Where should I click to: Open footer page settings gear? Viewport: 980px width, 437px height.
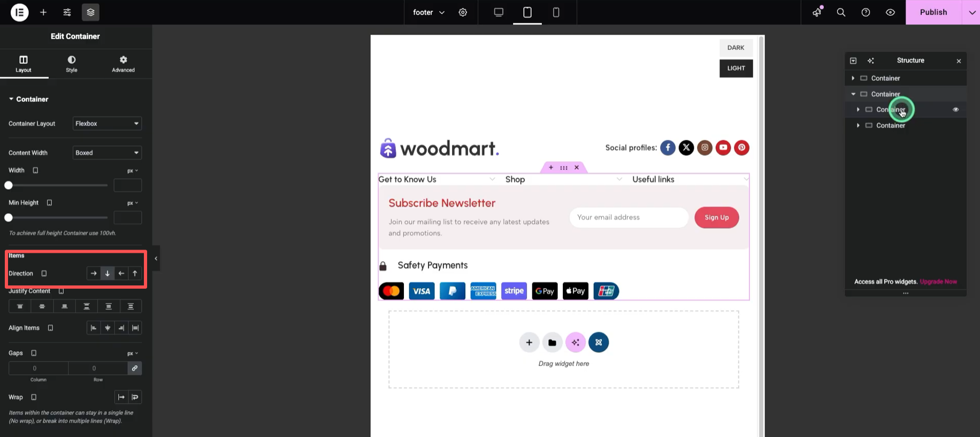[463, 12]
